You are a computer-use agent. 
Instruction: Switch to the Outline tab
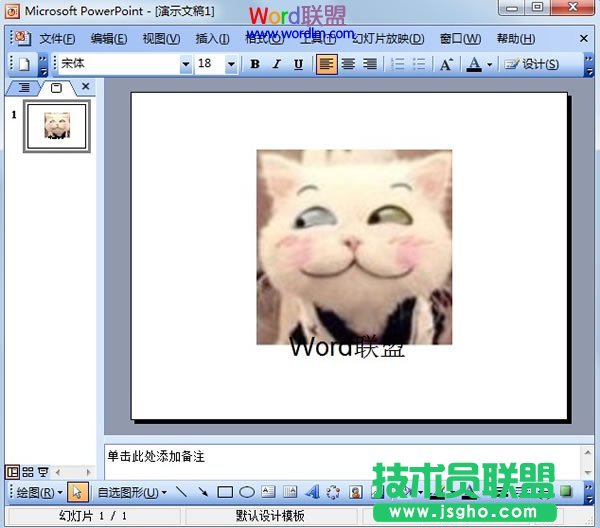pos(24,88)
